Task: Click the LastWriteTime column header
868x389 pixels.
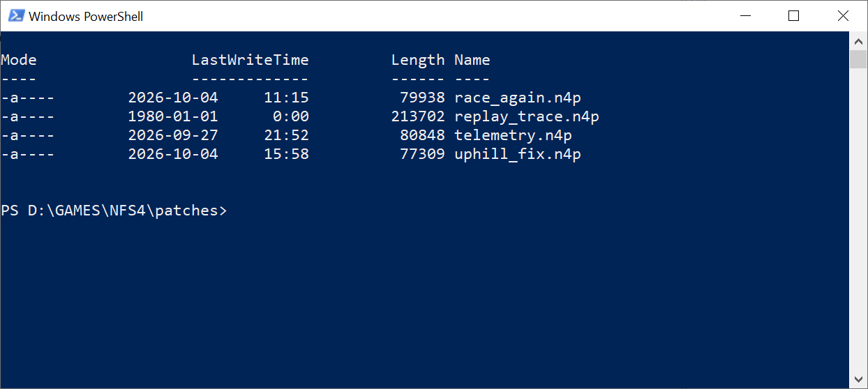Action: 250,60
